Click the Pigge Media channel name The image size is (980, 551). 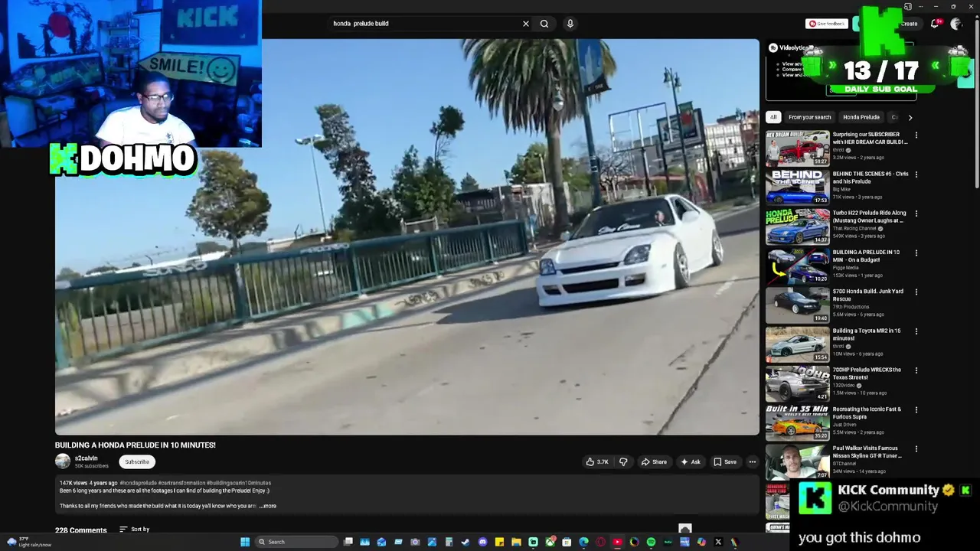pos(845,268)
